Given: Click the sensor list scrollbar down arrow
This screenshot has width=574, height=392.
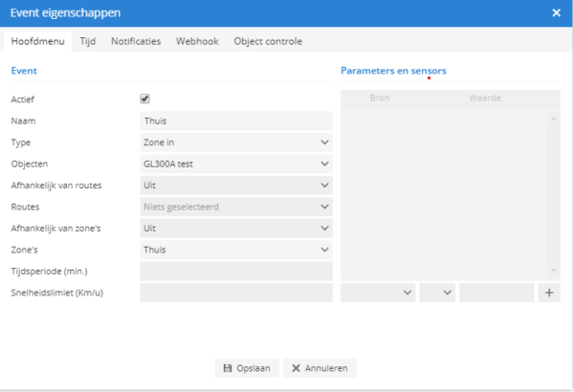Looking at the screenshot, I should tap(554, 271).
